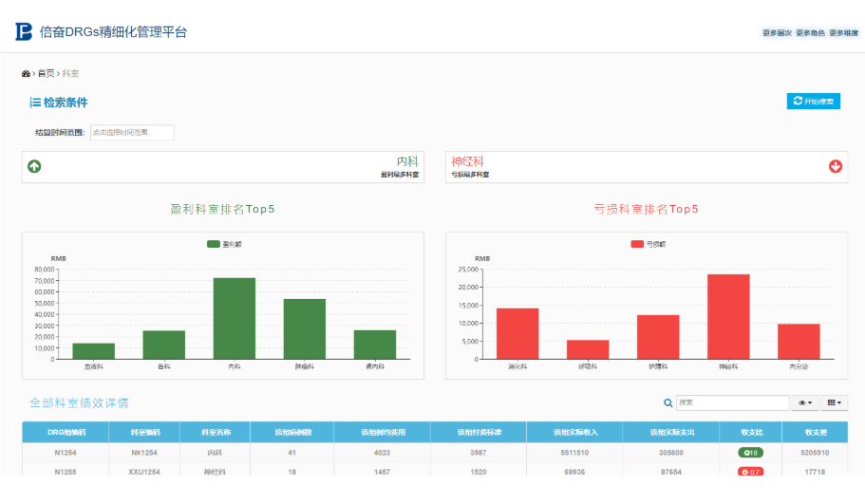865x504 pixels.
Task: Open the 更多维度 menu in the header
Action: (843, 32)
